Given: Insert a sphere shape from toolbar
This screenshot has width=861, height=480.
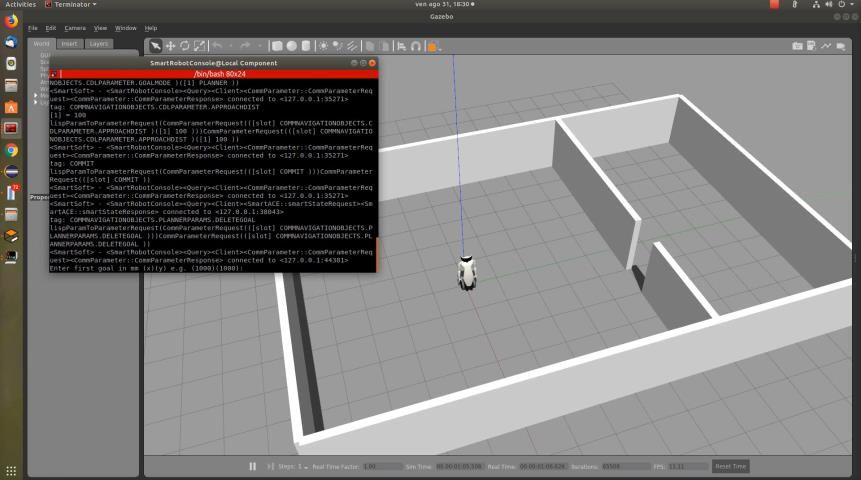Looking at the screenshot, I should click(x=291, y=46).
